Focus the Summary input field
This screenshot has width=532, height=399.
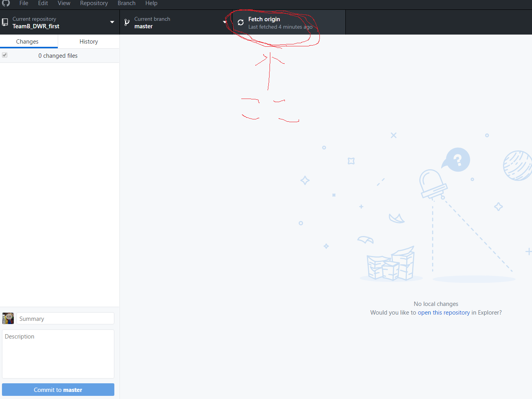(x=65, y=318)
